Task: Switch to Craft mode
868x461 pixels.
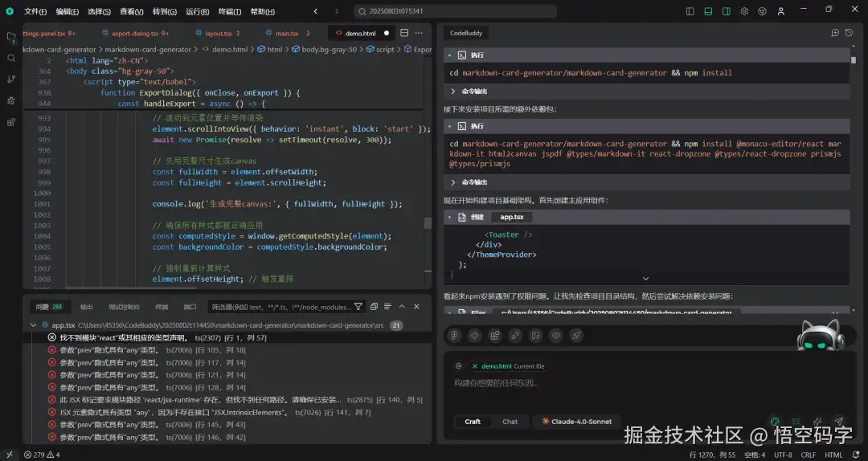Action: 473,422
